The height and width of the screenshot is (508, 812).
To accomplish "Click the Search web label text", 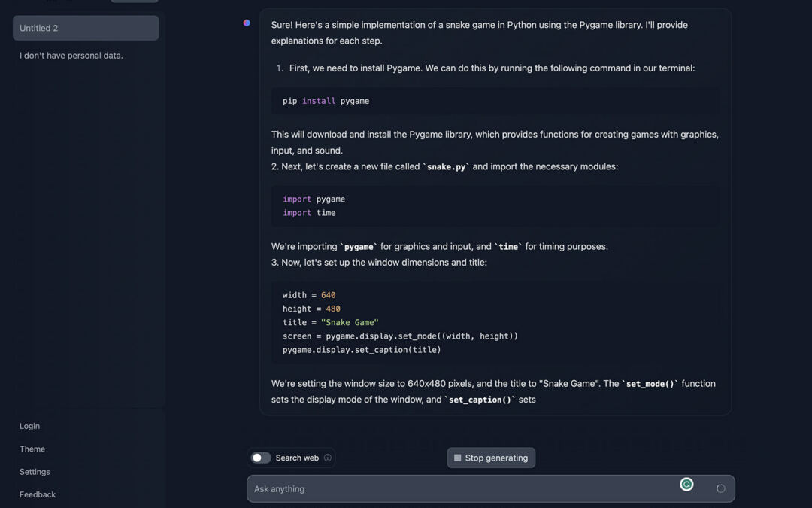I will coord(297,458).
